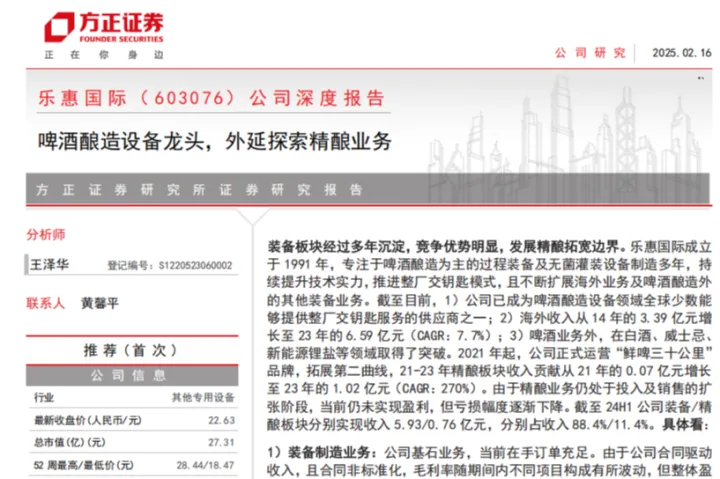
Task: Click the slogan '正在你身边' under the logo
Action: tap(104, 55)
